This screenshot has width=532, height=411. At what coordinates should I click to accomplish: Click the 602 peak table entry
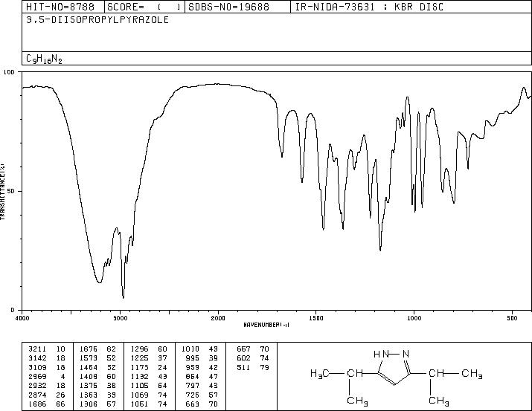click(x=253, y=358)
